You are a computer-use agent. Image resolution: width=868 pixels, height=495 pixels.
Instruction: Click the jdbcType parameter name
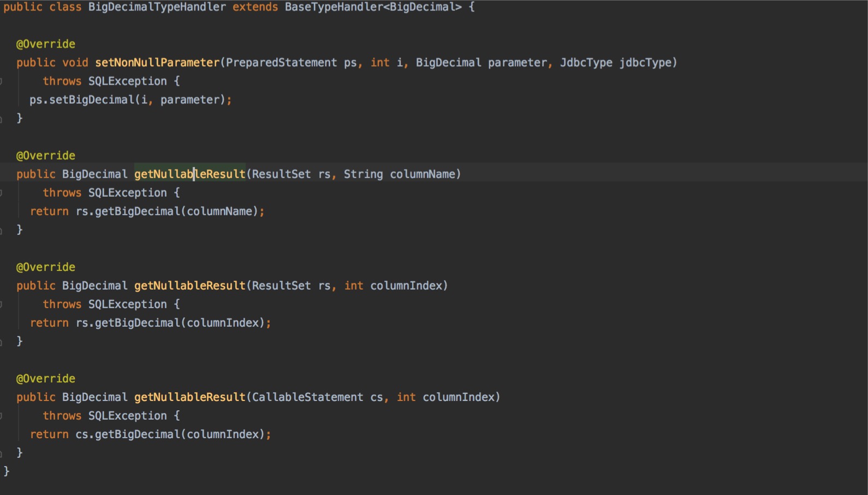[x=645, y=62]
